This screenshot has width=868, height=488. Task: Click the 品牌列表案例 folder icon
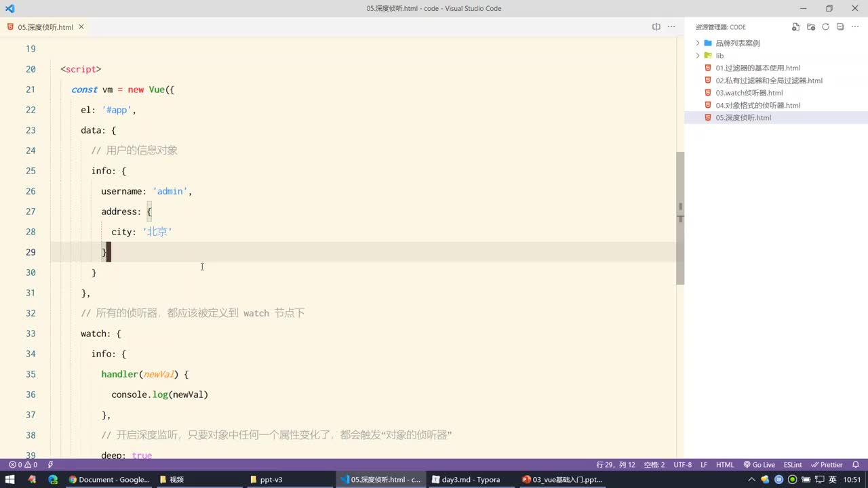[708, 43]
